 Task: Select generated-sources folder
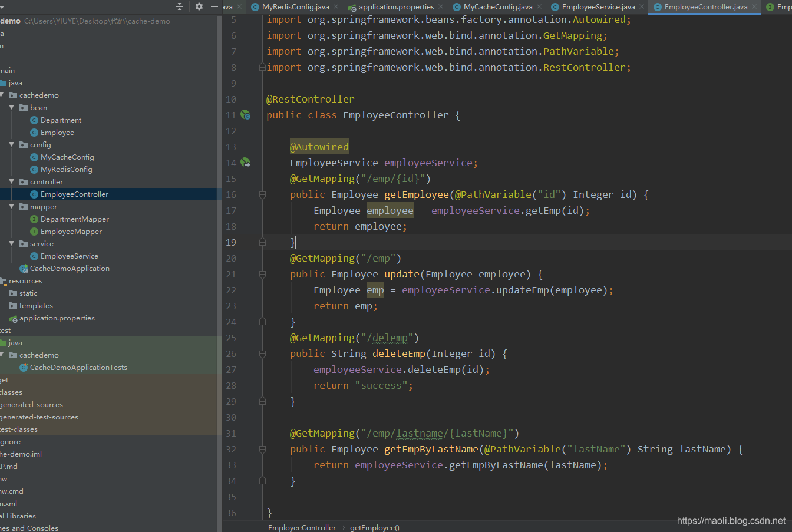click(x=31, y=404)
